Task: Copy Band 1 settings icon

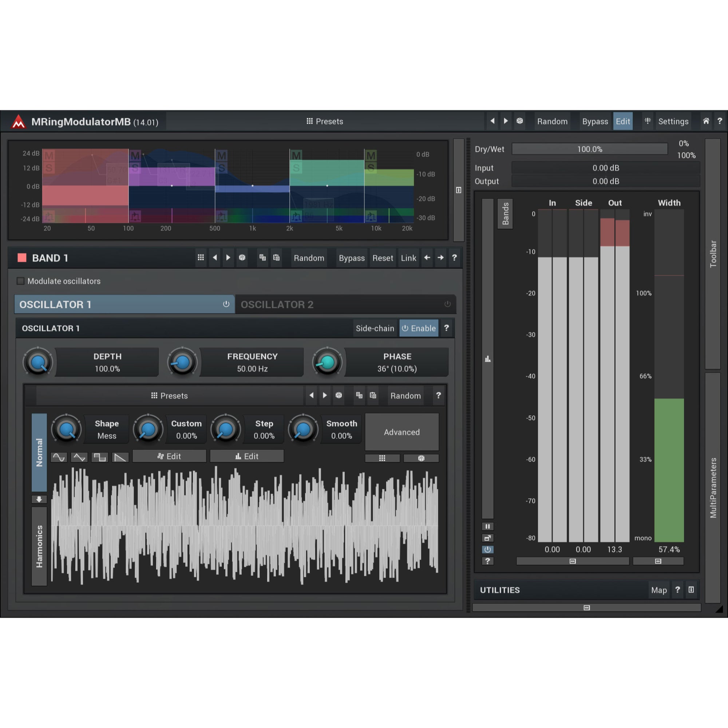Action: pyautogui.click(x=263, y=258)
